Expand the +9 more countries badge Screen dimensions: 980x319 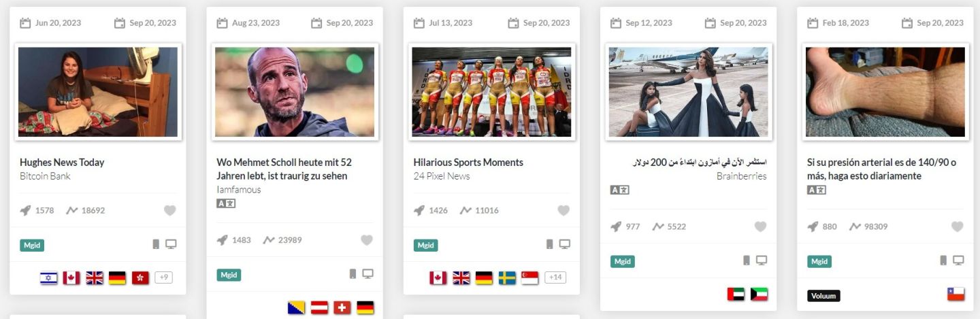click(x=163, y=278)
